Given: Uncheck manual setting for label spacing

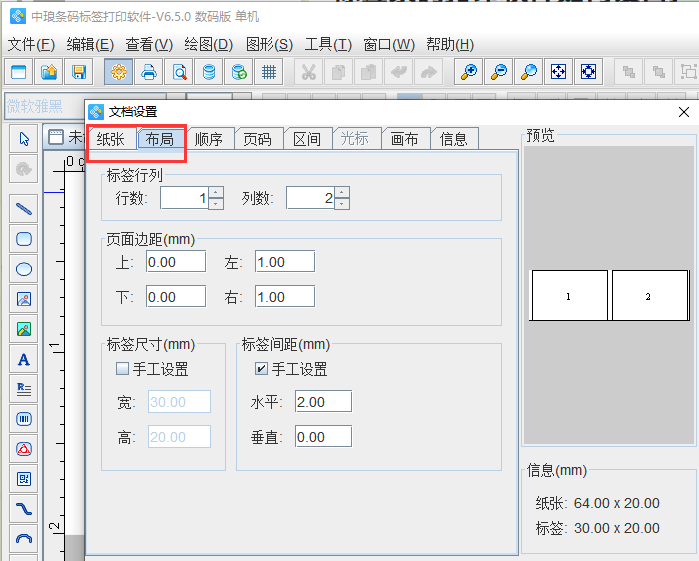Looking at the screenshot, I should pyautogui.click(x=262, y=369).
